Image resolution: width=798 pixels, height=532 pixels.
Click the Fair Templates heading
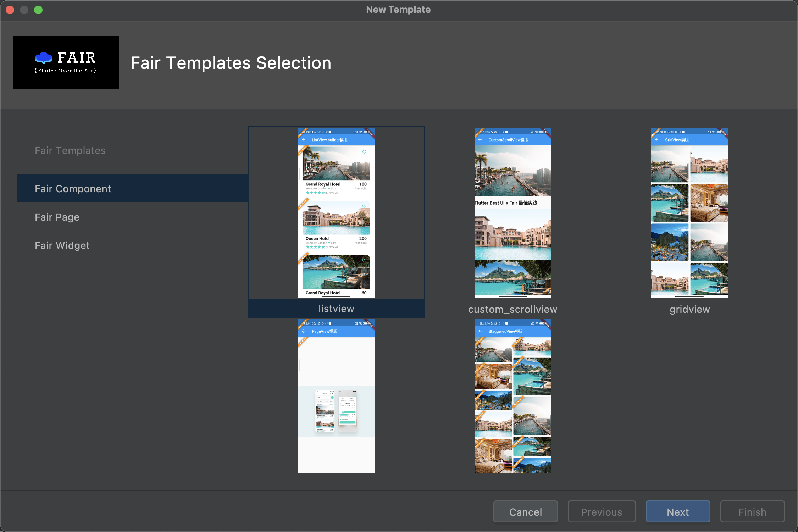pyautogui.click(x=70, y=150)
